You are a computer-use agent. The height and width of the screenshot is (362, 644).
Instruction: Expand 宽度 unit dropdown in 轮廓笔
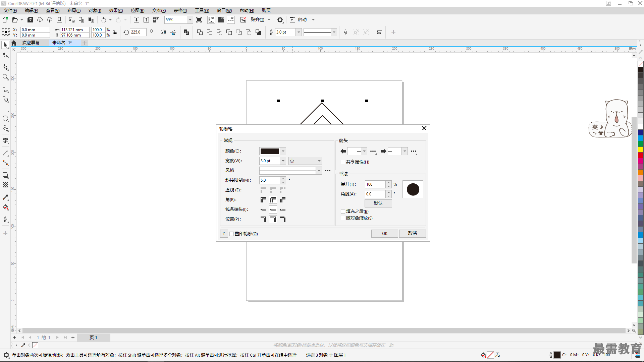pos(319,161)
